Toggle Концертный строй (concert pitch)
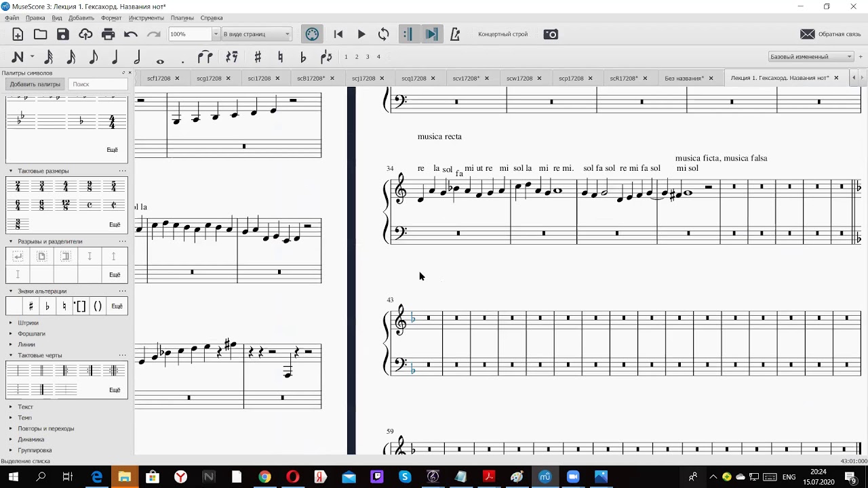The height and width of the screenshot is (488, 868). pyautogui.click(x=502, y=34)
